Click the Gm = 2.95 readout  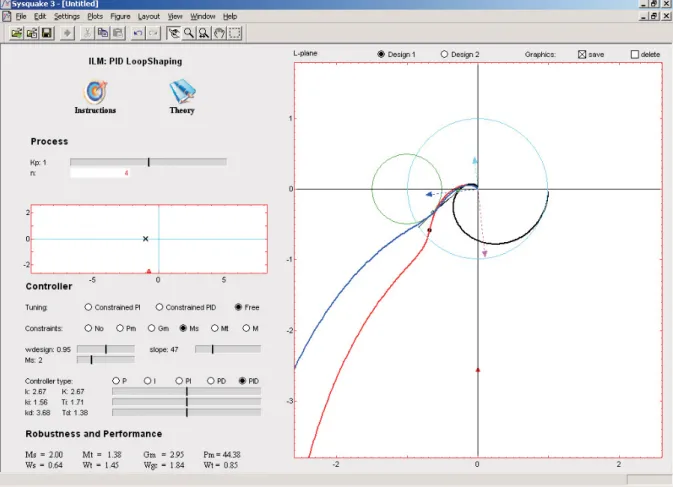tap(164, 454)
